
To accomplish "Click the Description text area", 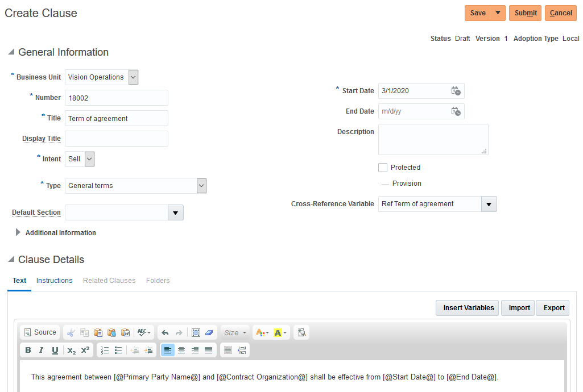I will tap(433, 140).
